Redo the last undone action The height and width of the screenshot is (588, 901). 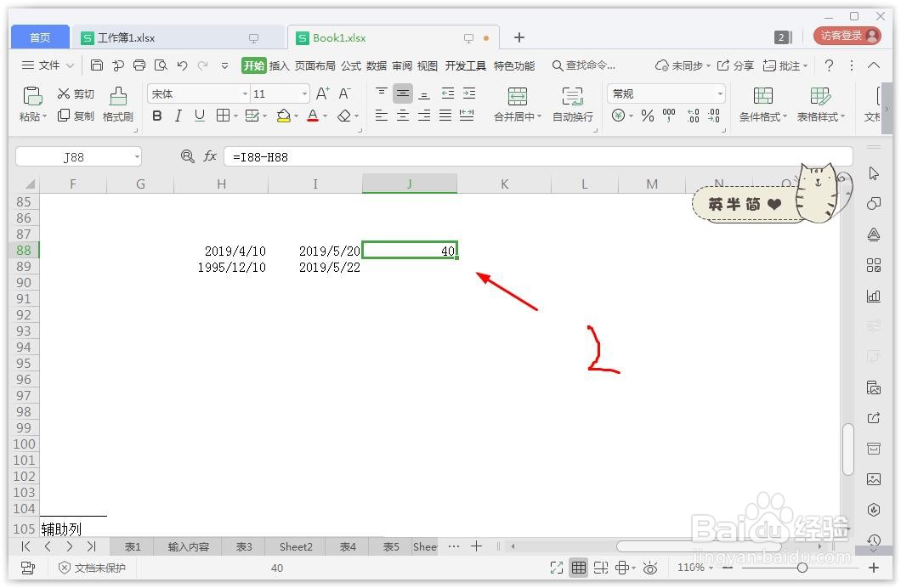click(202, 65)
